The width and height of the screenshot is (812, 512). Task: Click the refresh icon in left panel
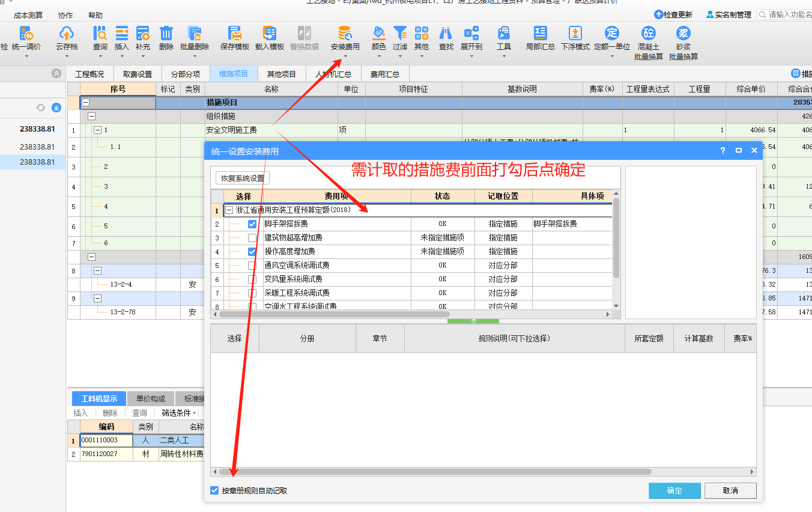click(41, 108)
